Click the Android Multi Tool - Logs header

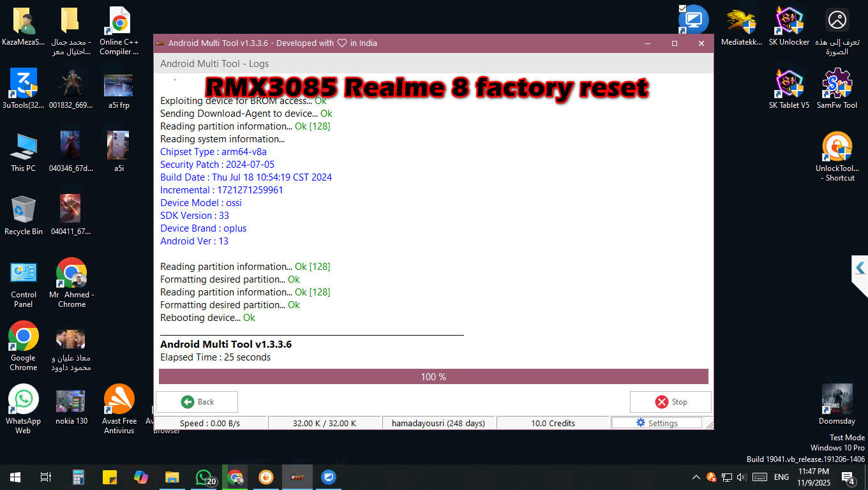point(214,64)
